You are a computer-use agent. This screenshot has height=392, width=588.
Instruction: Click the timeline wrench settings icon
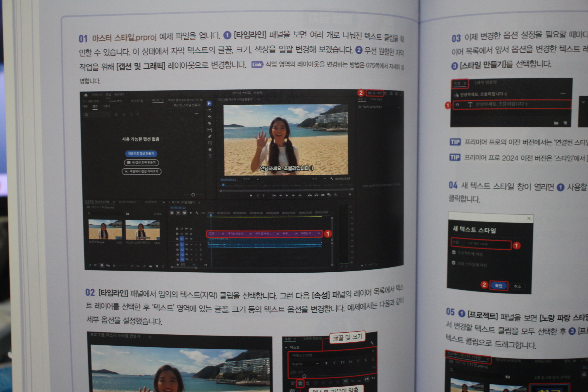pyautogui.click(x=197, y=213)
